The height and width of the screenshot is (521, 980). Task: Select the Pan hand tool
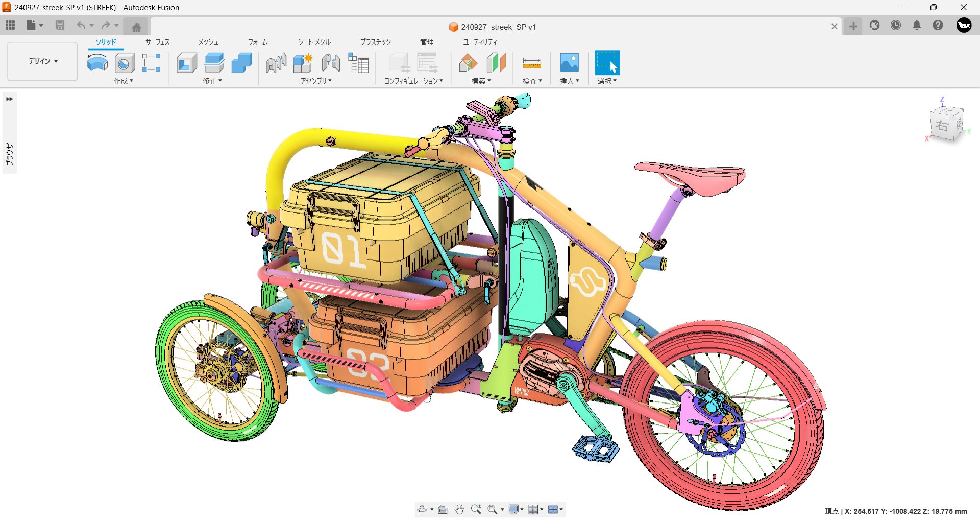(459, 509)
